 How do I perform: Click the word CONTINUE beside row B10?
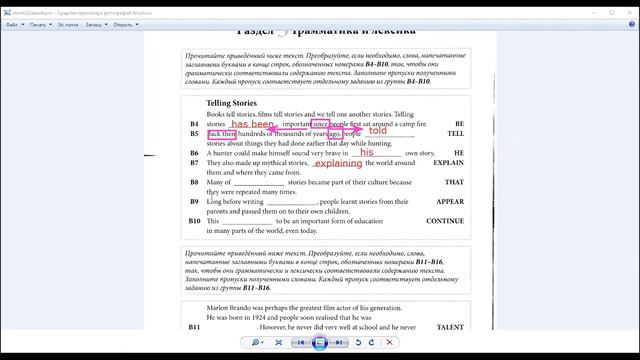pos(445,221)
